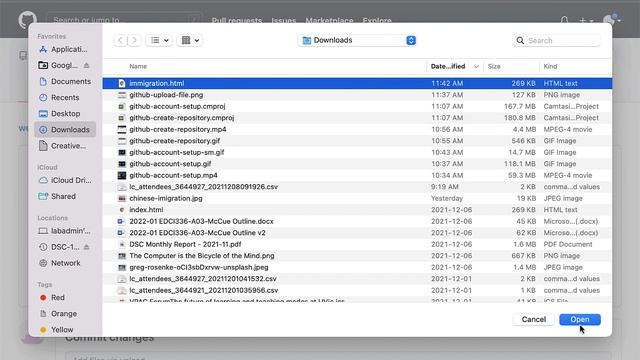This screenshot has width=640, height=360.
Task: Open the Downloads location popup
Action: click(x=358, y=40)
